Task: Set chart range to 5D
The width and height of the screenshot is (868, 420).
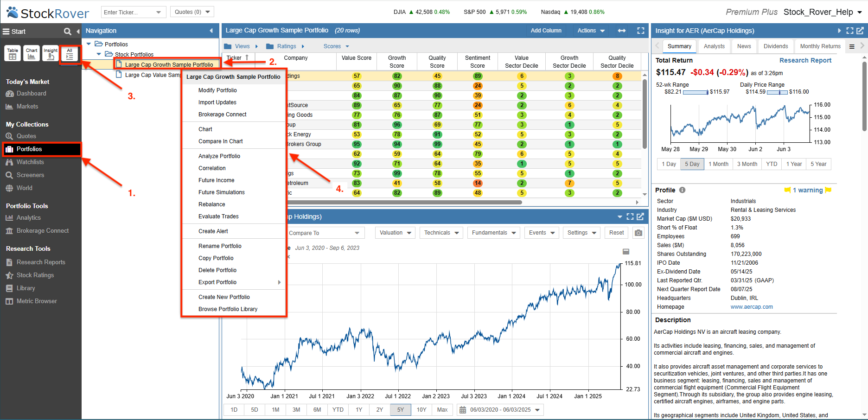Action: point(255,410)
